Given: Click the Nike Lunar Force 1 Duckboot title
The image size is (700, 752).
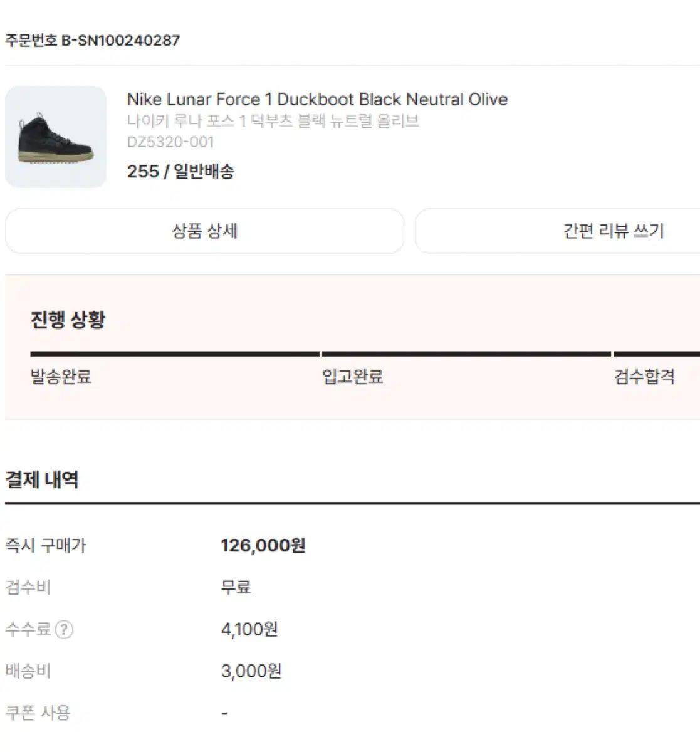Looking at the screenshot, I should click(x=317, y=99).
